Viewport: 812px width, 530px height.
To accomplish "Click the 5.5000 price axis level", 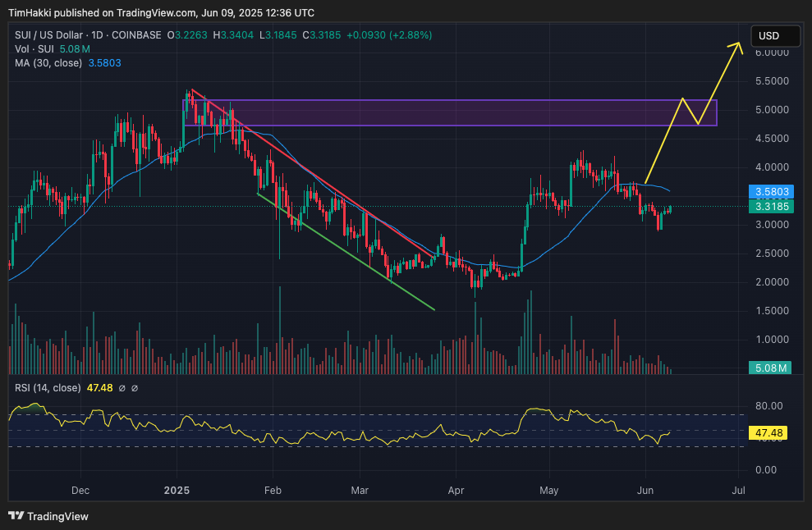I will [772, 81].
